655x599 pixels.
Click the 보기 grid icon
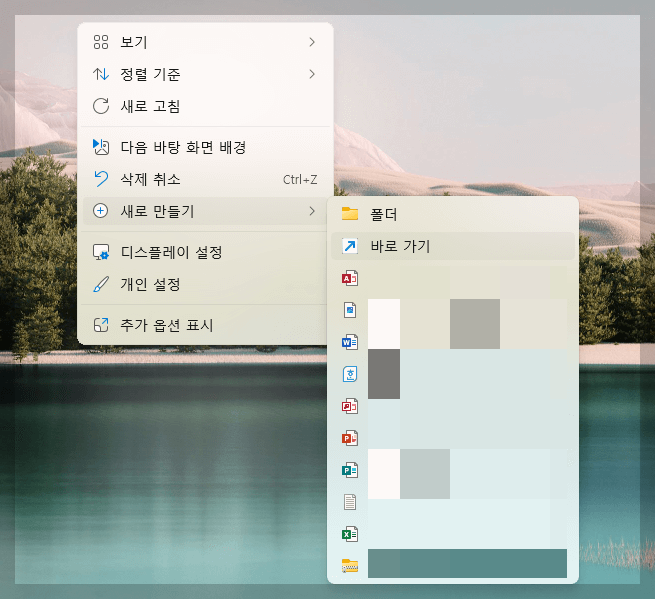(101, 42)
